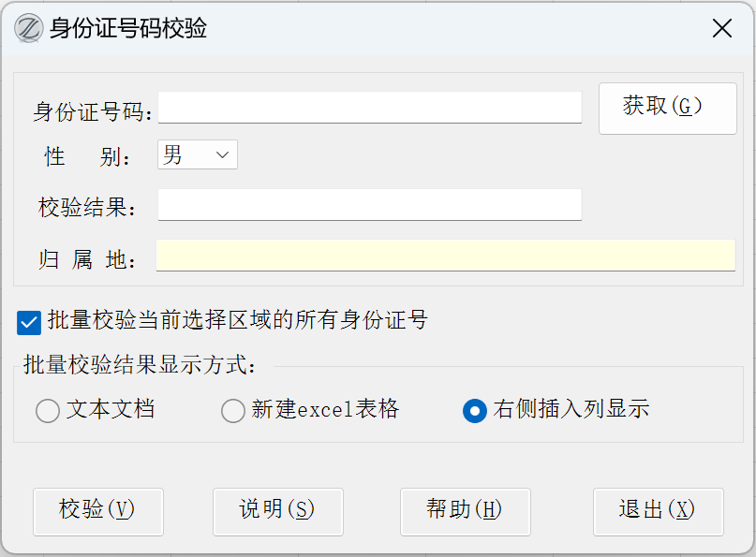Click the 校验结果 text field
Screen dimensions: 756x557
click(370, 205)
